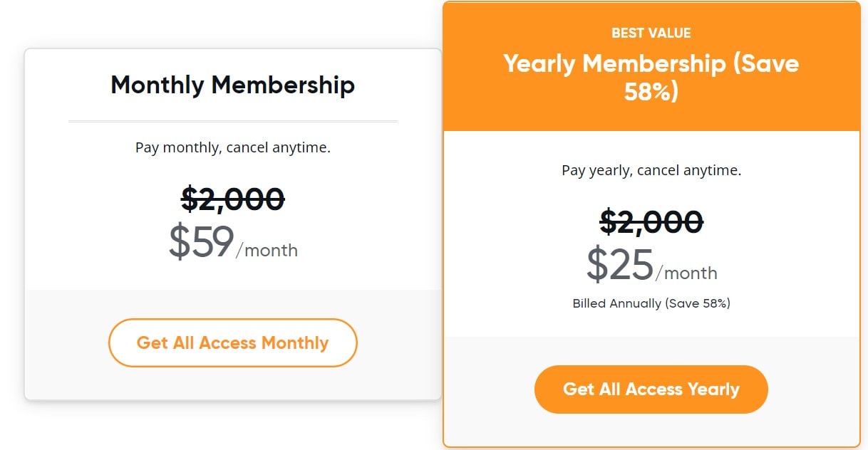Click the word 'Membership' in the monthly heading

pyautogui.click(x=283, y=85)
